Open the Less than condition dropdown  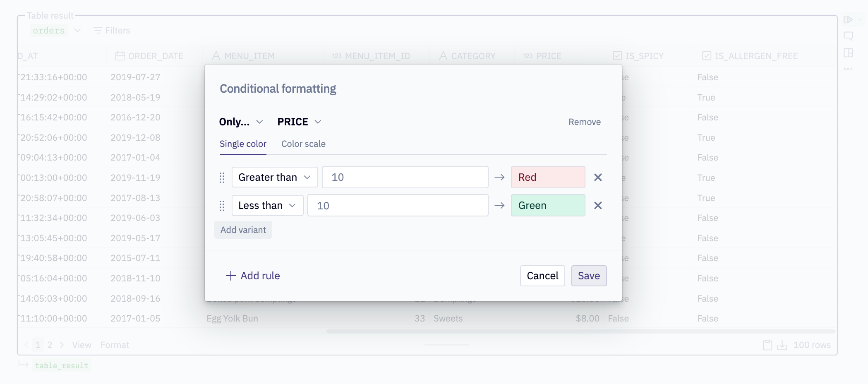267,206
